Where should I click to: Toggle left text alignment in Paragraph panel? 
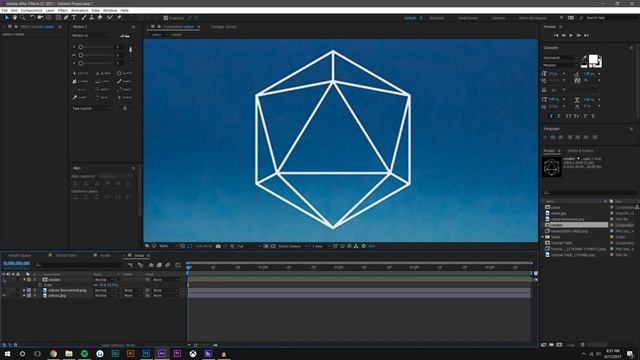tap(546, 138)
